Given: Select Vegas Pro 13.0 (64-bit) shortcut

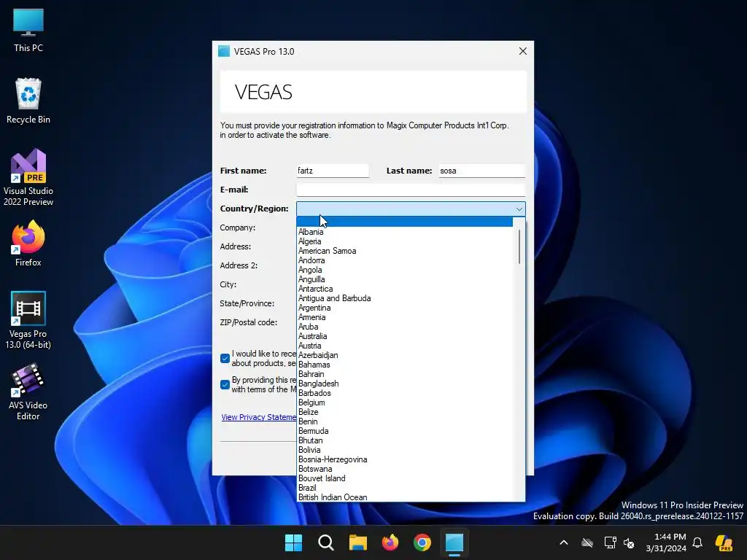Looking at the screenshot, I should (x=28, y=320).
